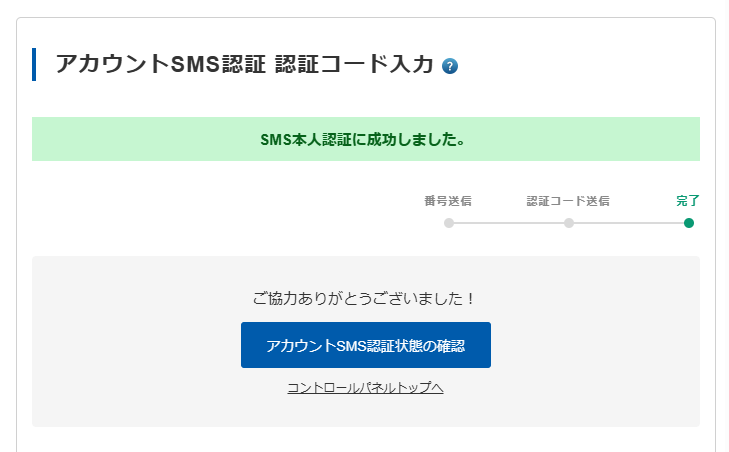Click the gray dot under 番号送信
The width and height of the screenshot is (729, 452).
449,223
